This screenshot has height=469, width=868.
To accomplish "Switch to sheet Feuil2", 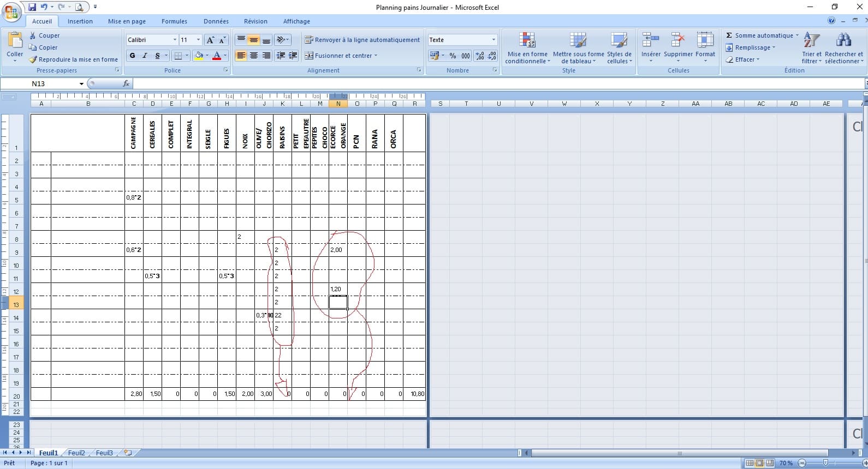I will point(76,453).
